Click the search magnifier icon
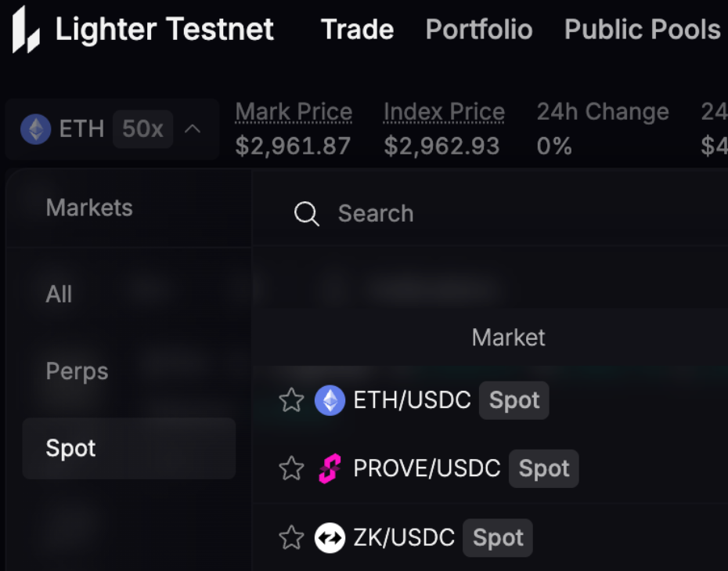 coord(306,214)
